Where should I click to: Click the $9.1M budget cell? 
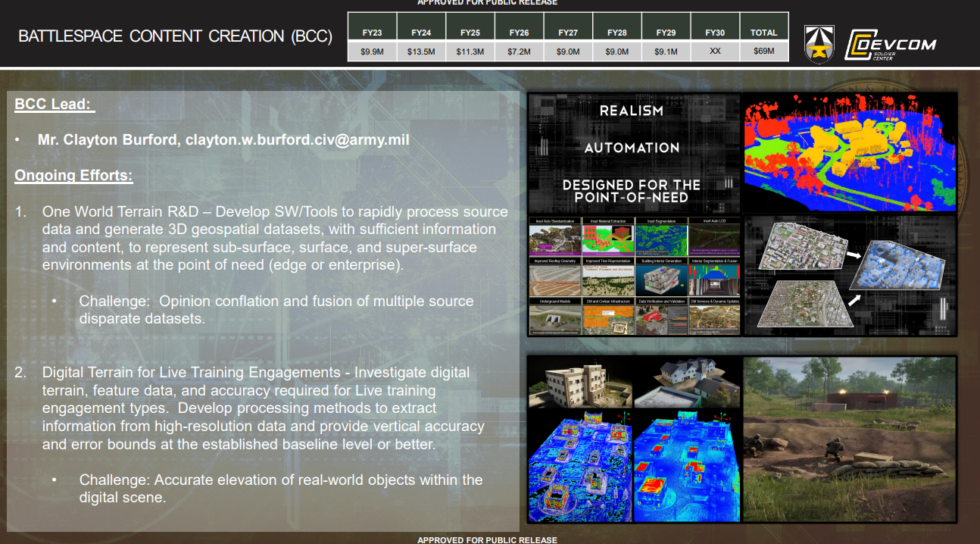[x=666, y=52]
